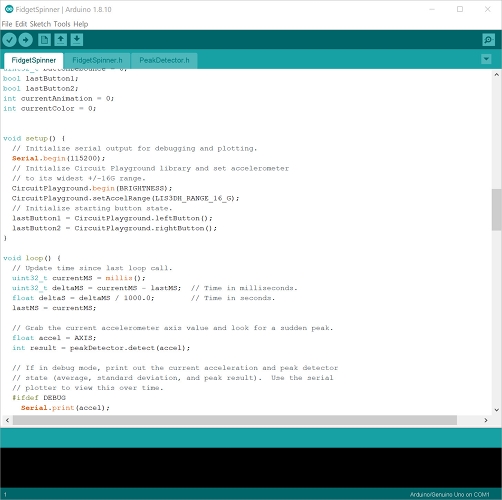Screen dimensions: 502x500
Task: Click the '// Initialize starting button state.' comment
Action: point(92,208)
